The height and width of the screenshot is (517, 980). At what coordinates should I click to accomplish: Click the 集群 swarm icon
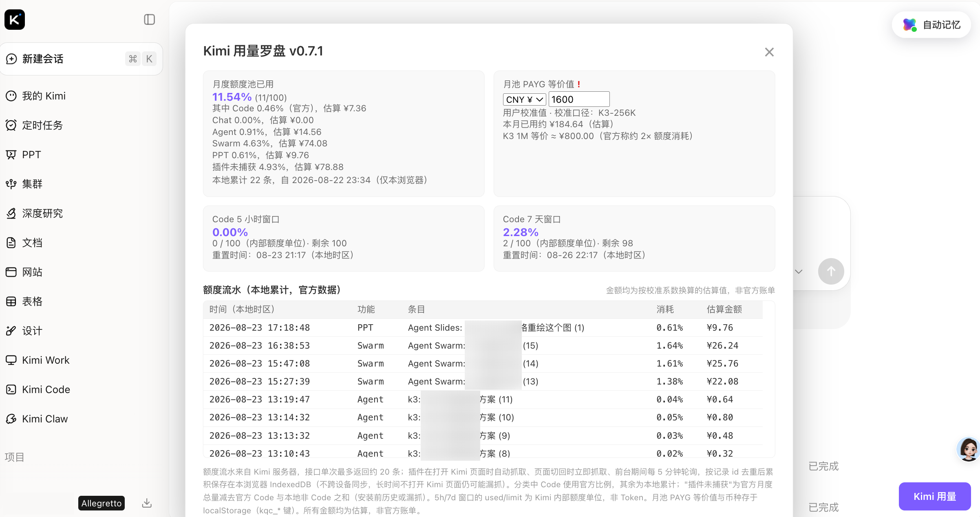(11, 184)
